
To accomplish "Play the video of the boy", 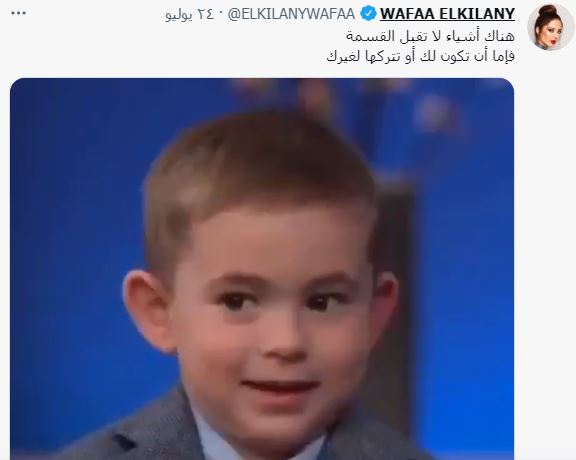I will [x=262, y=269].
